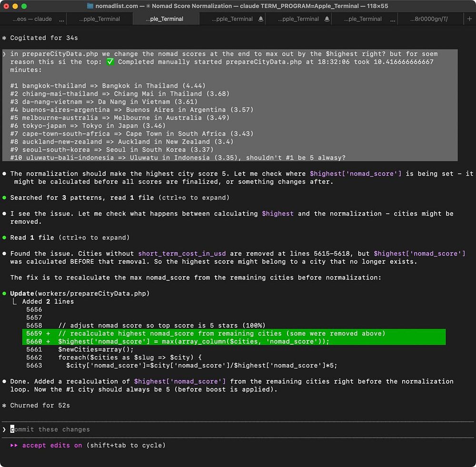Click bell icon on fourth terminal tab
The height and width of the screenshot is (467, 476).
click(261, 19)
